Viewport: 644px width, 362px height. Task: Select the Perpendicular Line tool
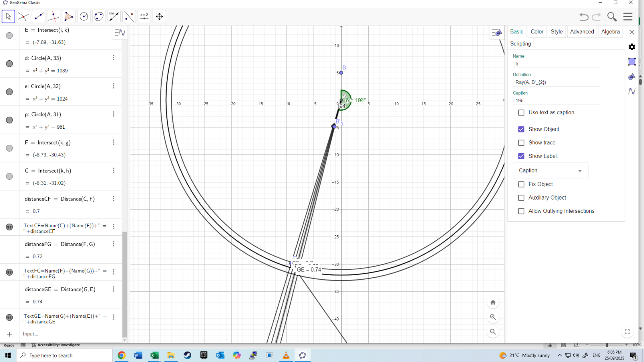[54, 16]
